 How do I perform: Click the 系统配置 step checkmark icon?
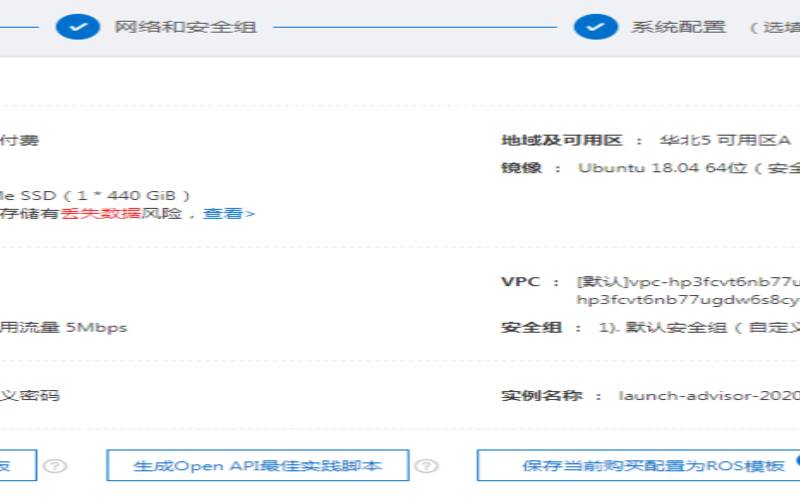click(x=595, y=27)
